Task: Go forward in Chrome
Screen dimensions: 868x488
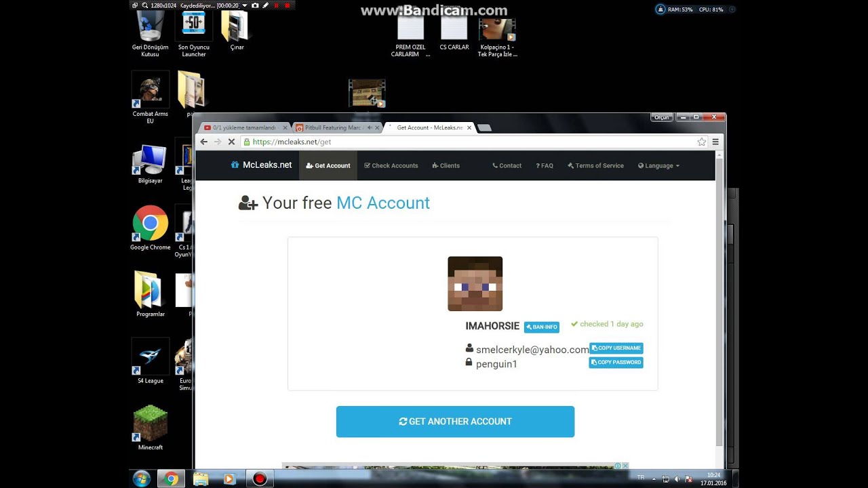Action: click(x=218, y=142)
